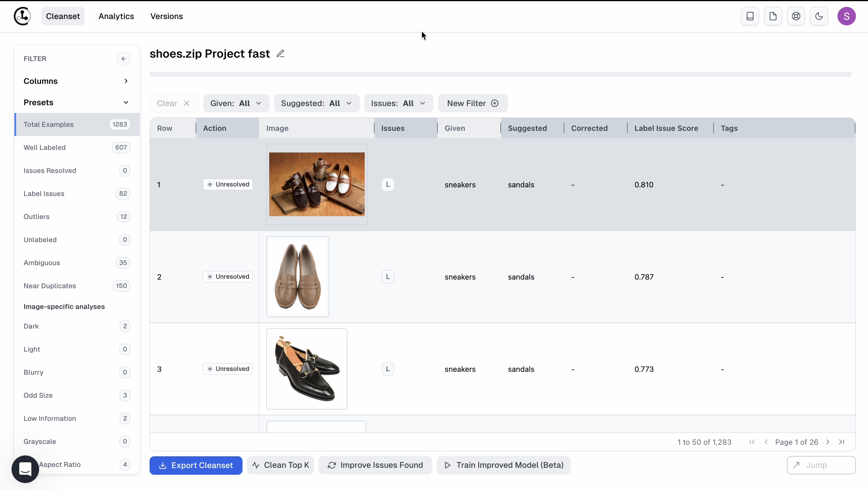Viewport: 868px width, 490px height.
Task: Open the Clean Top K action
Action: [x=281, y=465]
